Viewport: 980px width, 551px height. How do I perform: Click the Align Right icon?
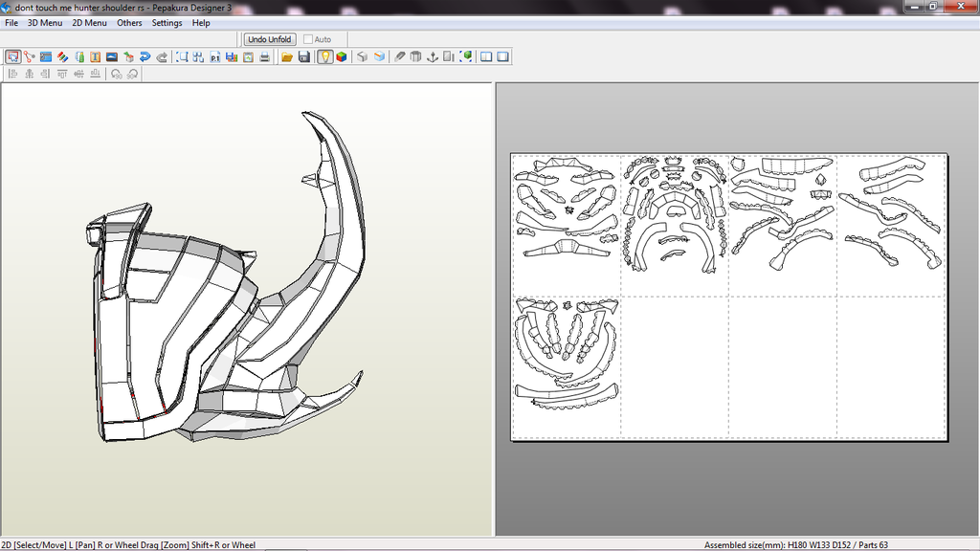(x=45, y=74)
